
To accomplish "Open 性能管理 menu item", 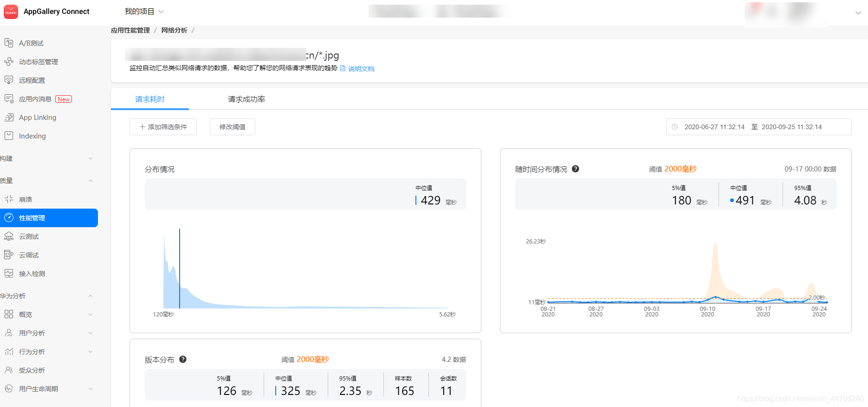I will point(49,218).
